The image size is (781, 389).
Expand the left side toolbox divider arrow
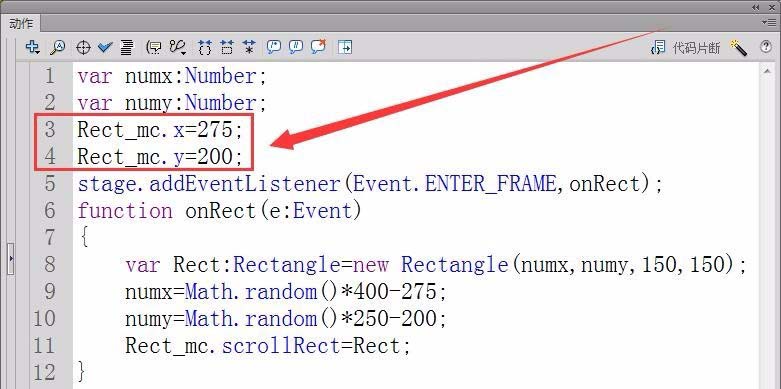click(x=11, y=259)
